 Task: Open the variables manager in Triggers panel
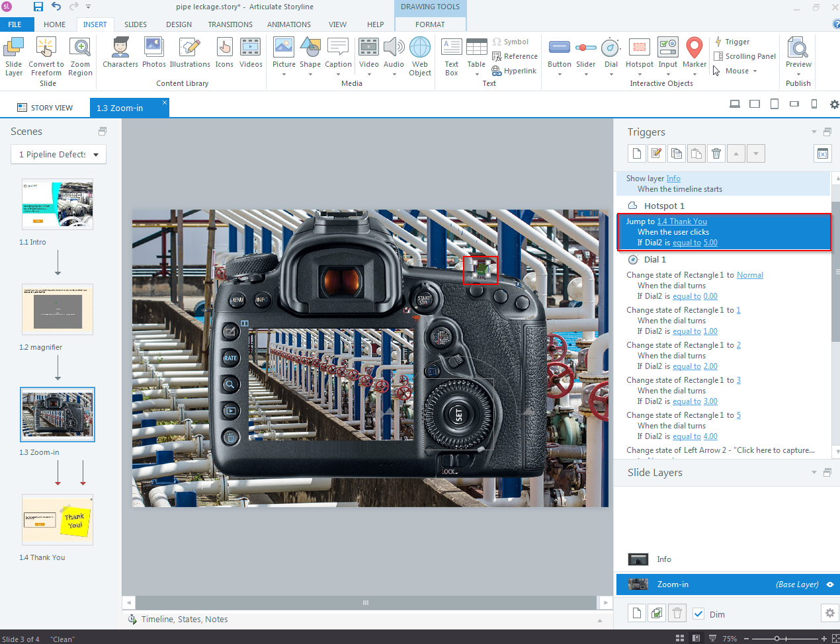(x=822, y=153)
